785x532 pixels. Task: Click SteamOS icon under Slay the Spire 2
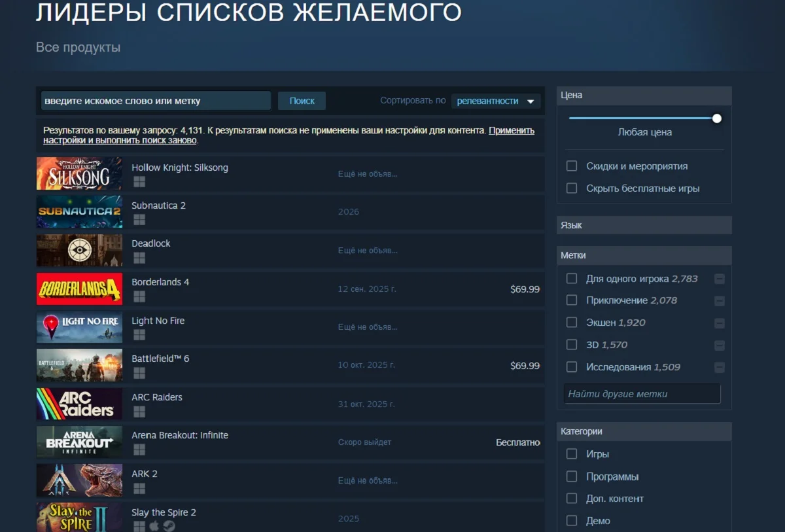(169, 526)
